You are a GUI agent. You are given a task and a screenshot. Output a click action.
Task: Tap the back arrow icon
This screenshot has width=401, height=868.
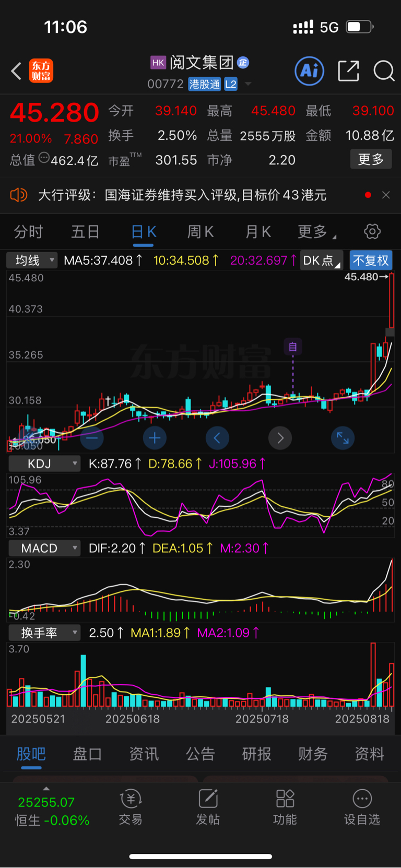point(16,71)
